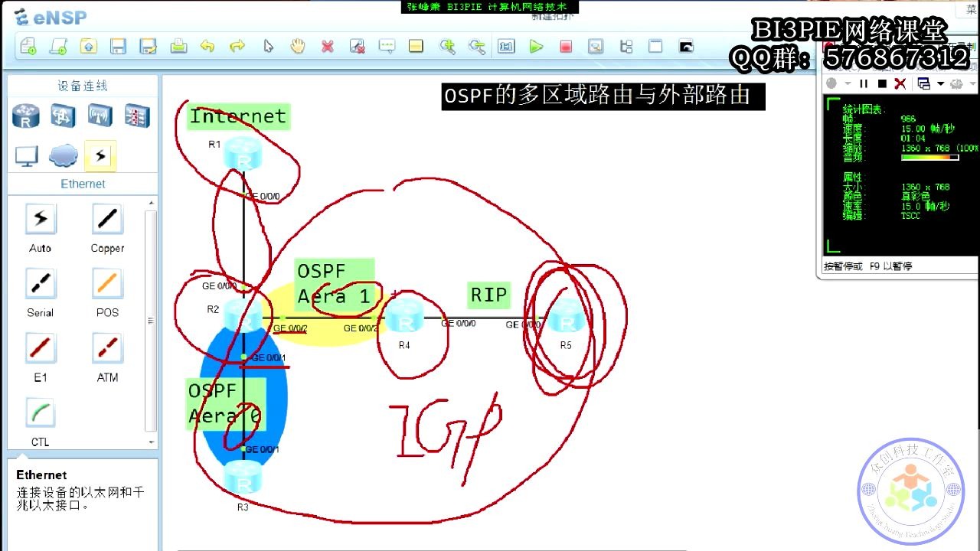Reset zoom to 1:1 fit
980x551 pixels.
point(506,47)
